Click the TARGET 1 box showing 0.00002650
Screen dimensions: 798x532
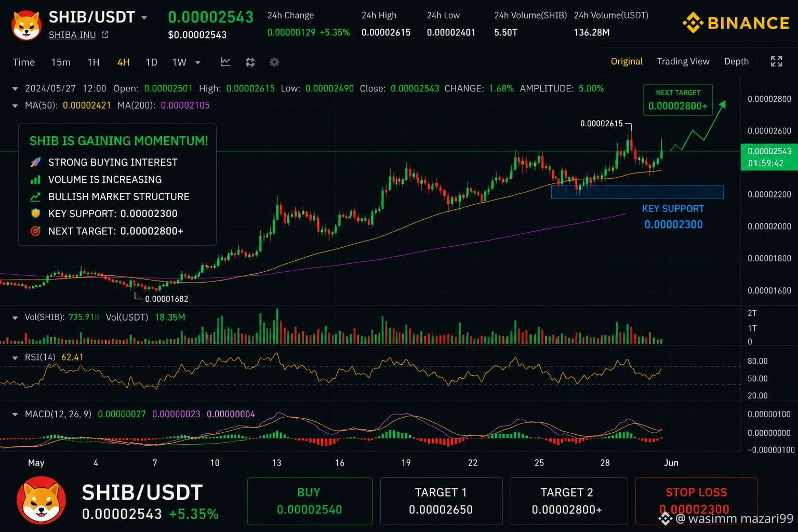pos(441,501)
